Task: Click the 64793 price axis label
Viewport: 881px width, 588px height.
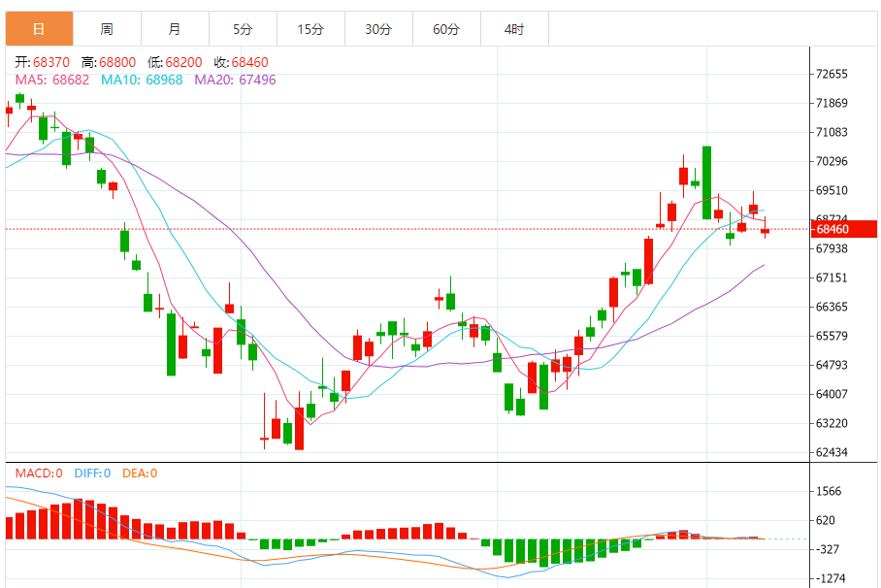Action: pyautogui.click(x=832, y=365)
